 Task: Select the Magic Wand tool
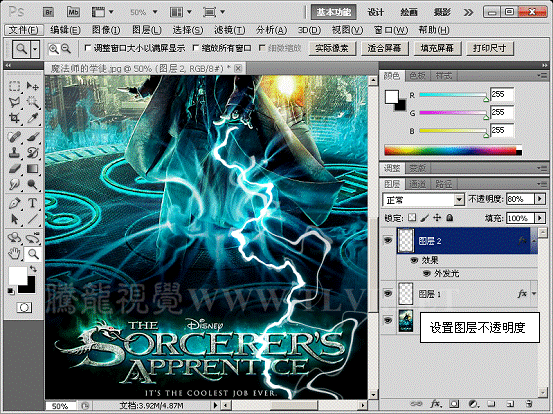coord(32,102)
